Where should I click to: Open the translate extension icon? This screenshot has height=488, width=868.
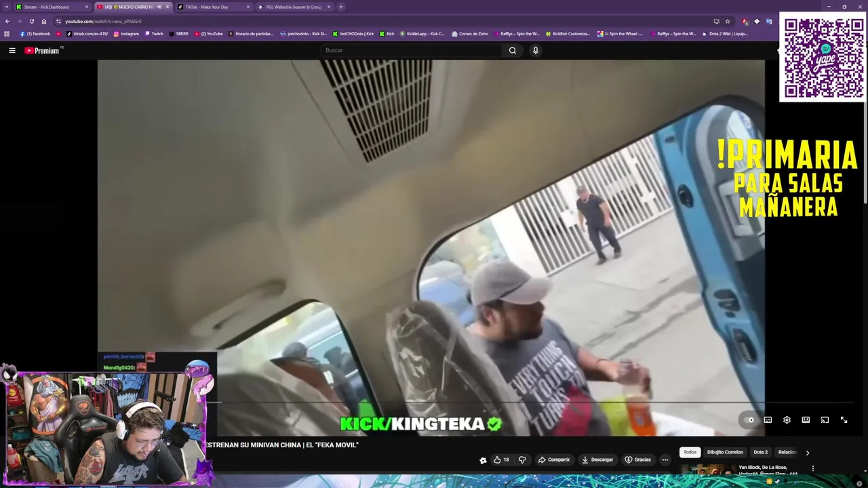[x=769, y=21]
